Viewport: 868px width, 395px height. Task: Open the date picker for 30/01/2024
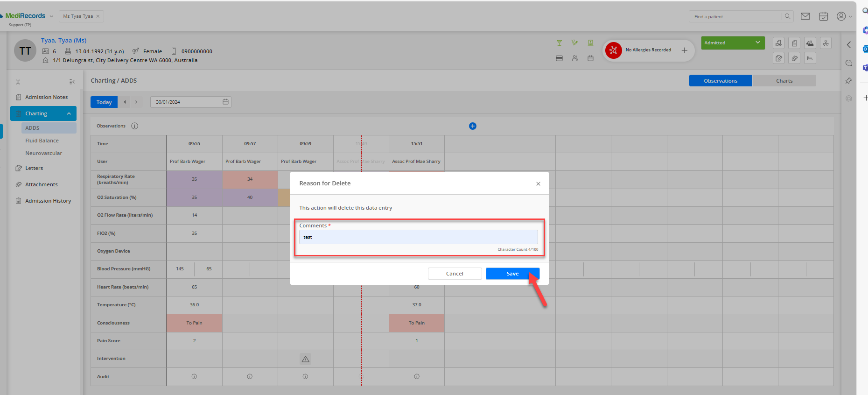pyautogui.click(x=225, y=102)
